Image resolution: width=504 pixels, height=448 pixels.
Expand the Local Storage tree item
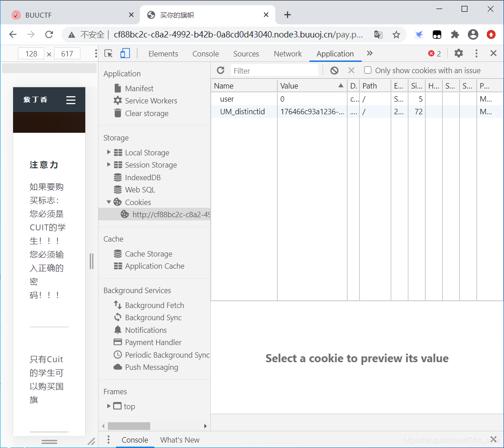pos(109,152)
